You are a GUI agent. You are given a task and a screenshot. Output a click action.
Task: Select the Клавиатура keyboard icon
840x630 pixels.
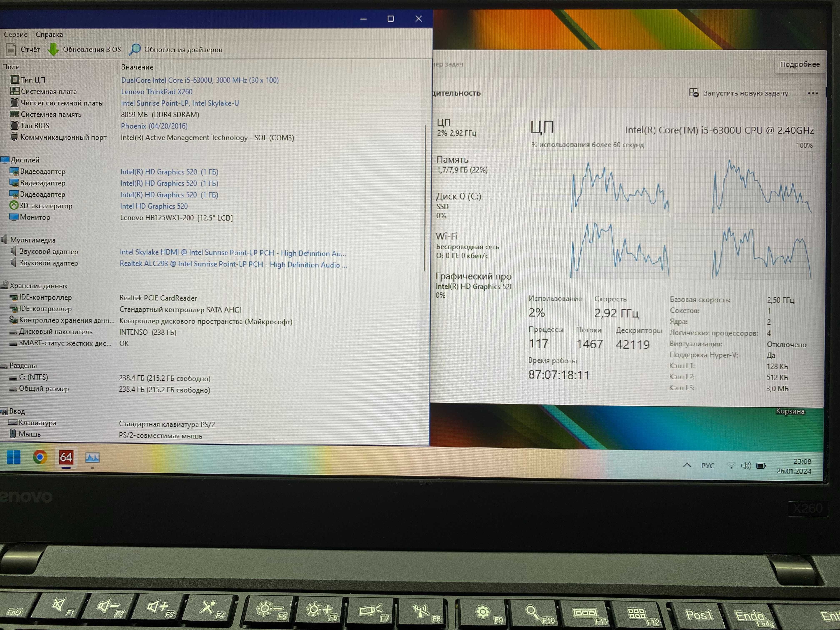(x=13, y=422)
